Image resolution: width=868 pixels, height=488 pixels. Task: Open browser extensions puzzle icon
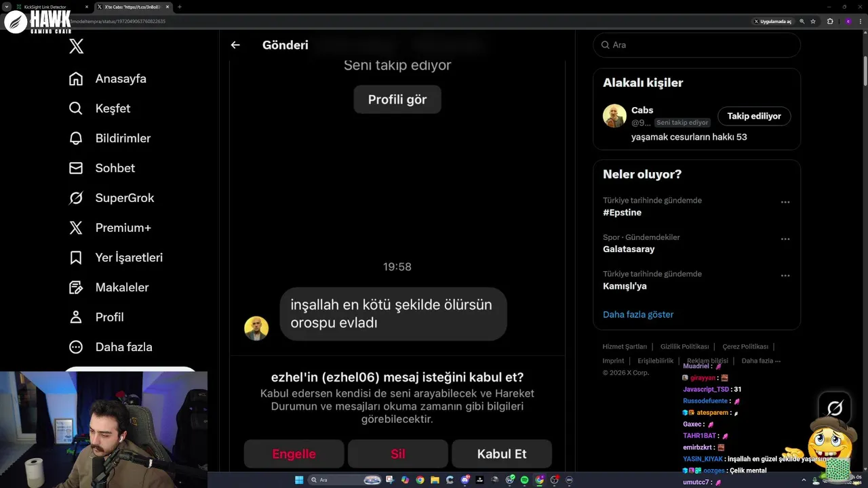coord(830,21)
